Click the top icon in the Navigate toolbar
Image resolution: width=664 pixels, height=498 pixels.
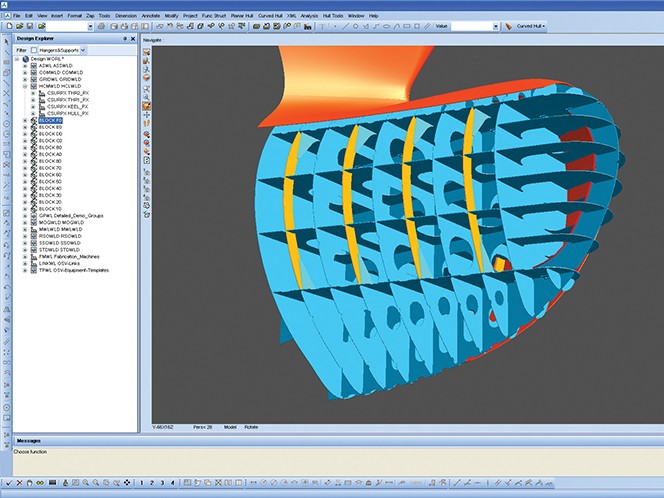coord(147,50)
